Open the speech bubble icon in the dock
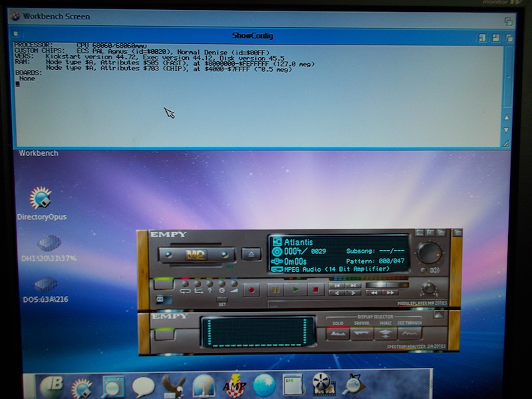The width and height of the screenshot is (532, 399). click(143, 386)
